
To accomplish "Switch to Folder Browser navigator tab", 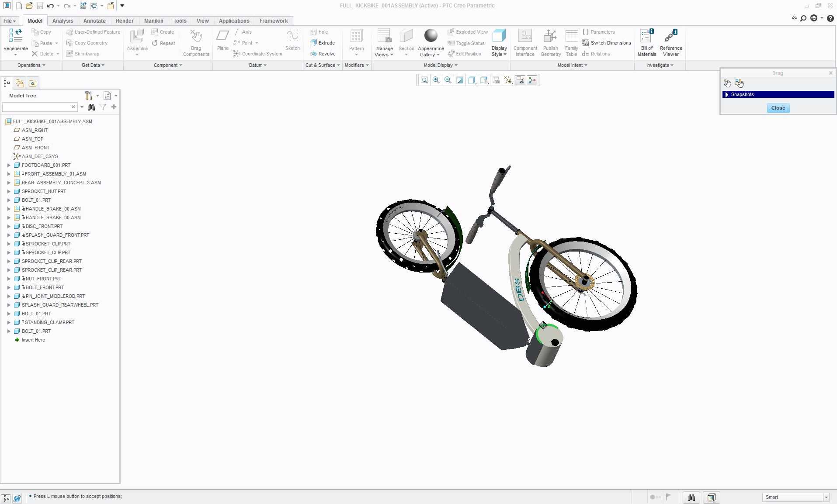I will (20, 83).
